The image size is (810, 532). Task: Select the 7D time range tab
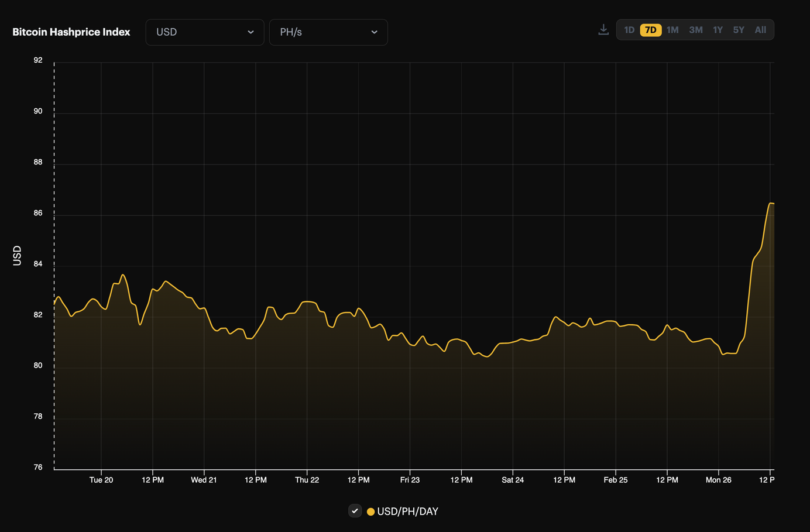pyautogui.click(x=651, y=29)
